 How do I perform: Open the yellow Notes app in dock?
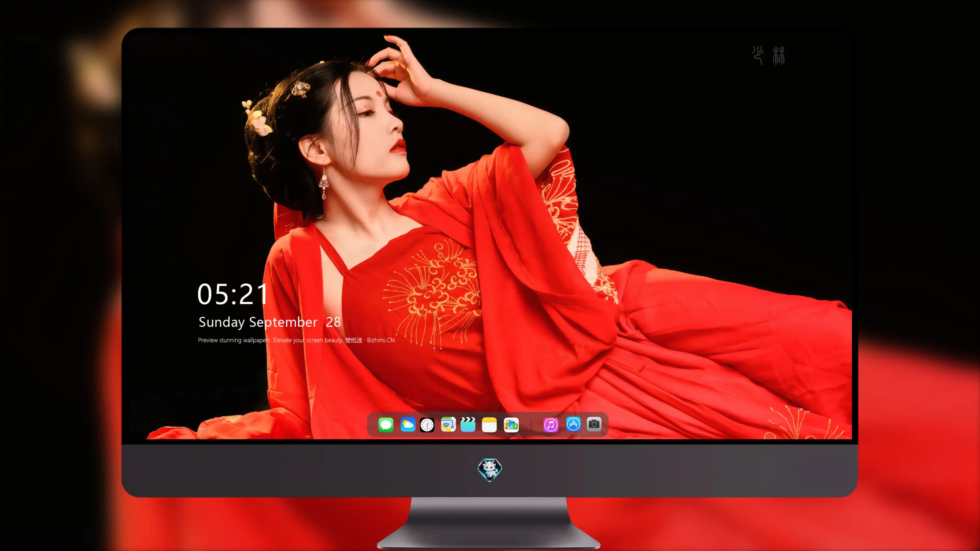click(489, 424)
